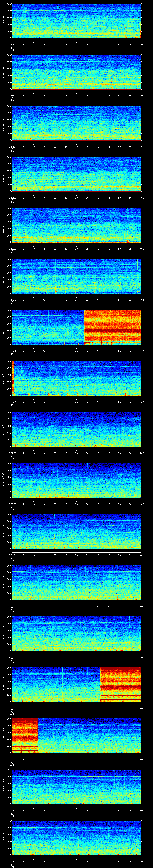Click 'Frequency (Hz)' axis title of the 19:14:00 panel
Image resolution: width=153 pixels, height=868 pixels.
[3, 21]
